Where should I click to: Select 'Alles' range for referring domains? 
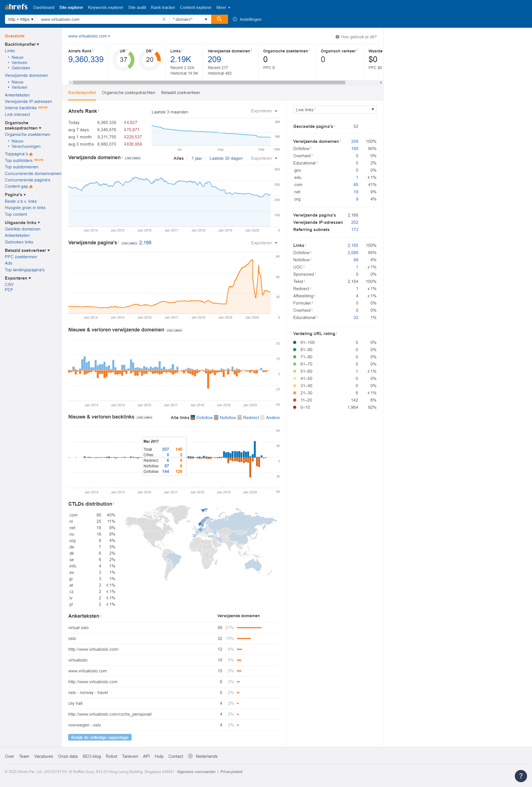tap(178, 158)
